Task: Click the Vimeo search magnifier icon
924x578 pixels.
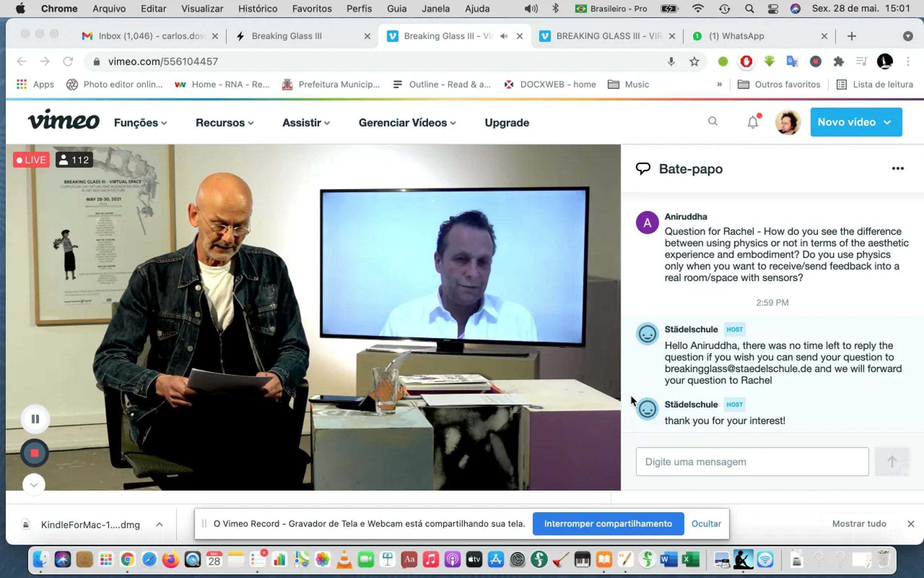Action: tap(713, 122)
